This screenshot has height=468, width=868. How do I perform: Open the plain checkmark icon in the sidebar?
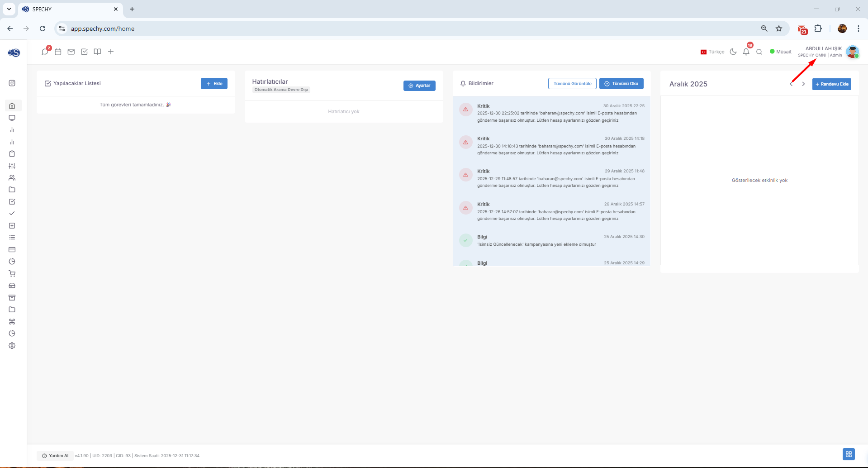point(12,213)
